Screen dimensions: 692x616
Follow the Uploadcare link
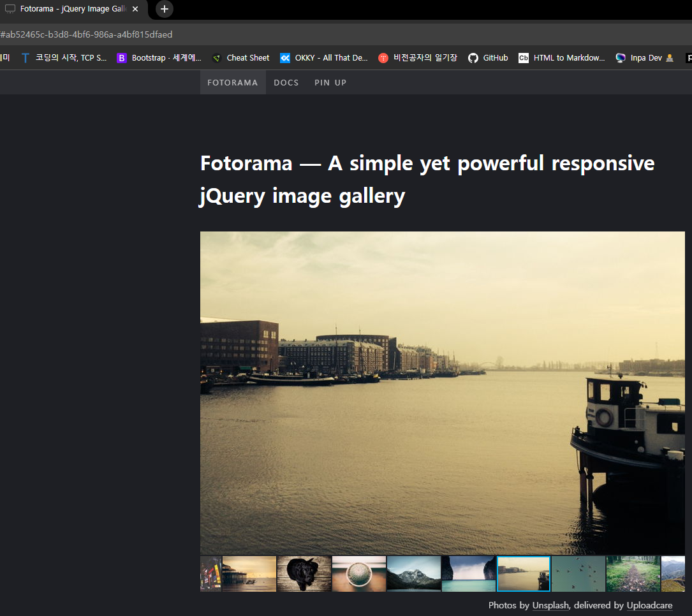[650, 605]
